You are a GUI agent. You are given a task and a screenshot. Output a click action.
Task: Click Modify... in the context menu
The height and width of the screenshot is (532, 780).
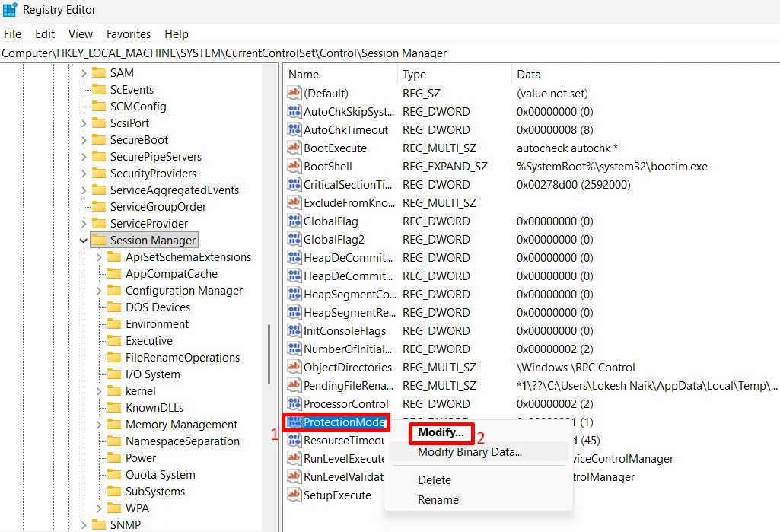pos(440,432)
